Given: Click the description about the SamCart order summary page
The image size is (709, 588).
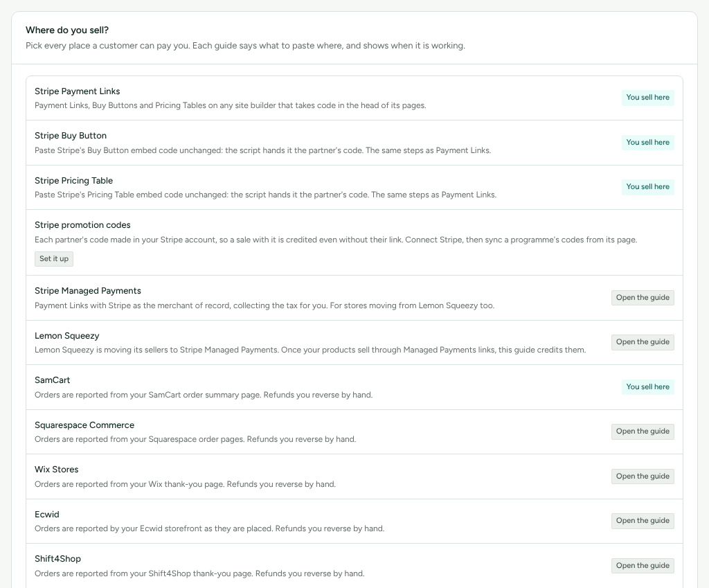Looking at the screenshot, I should click(204, 395).
